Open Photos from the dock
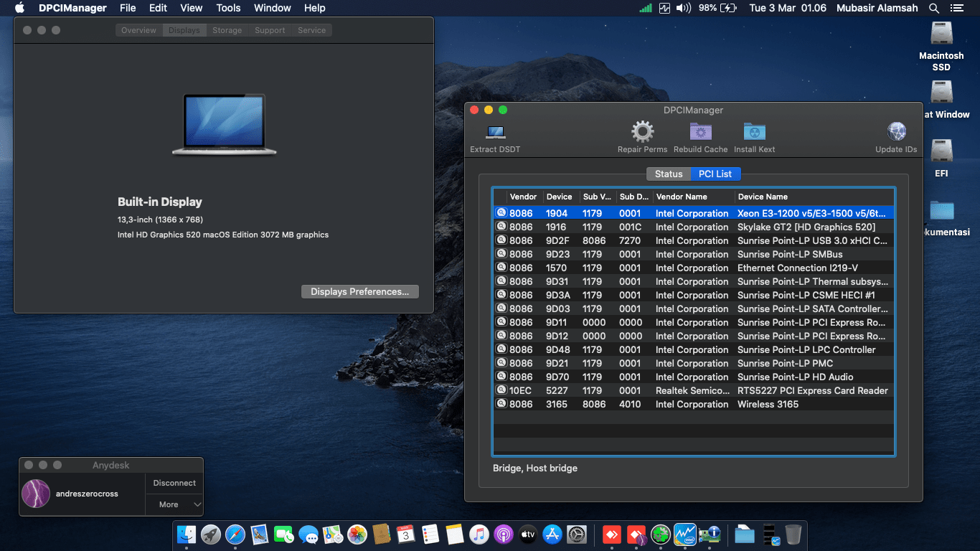Viewport: 980px width, 551px height. 357,534
